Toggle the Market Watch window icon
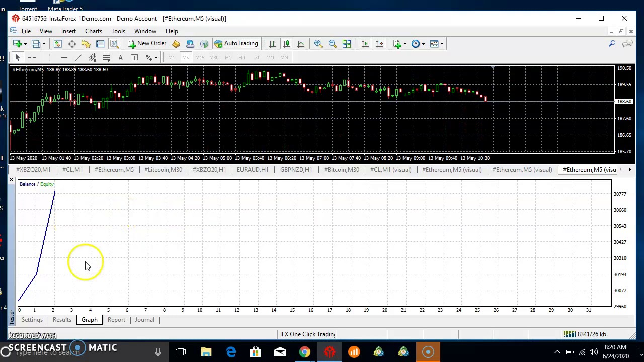Image resolution: width=644 pixels, height=362 pixels. pyautogui.click(x=58, y=44)
